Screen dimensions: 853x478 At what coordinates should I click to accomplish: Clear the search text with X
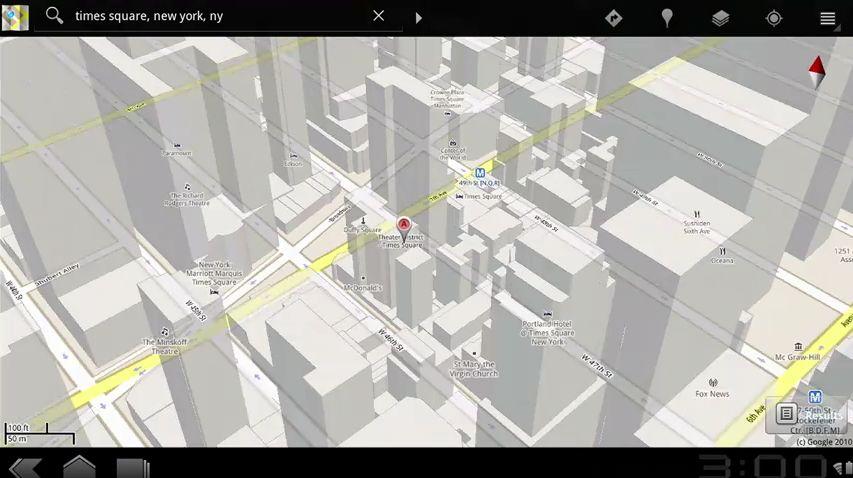(x=378, y=16)
